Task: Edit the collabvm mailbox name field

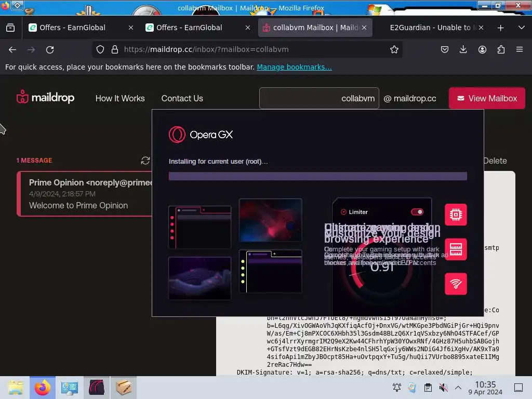Action: click(x=319, y=98)
